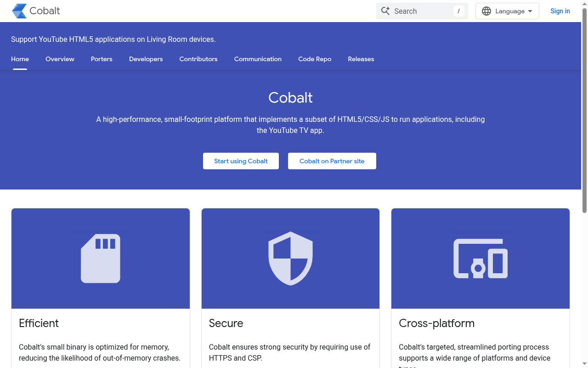
Task: Click Start using Cobalt button
Action: (x=241, y=161)
